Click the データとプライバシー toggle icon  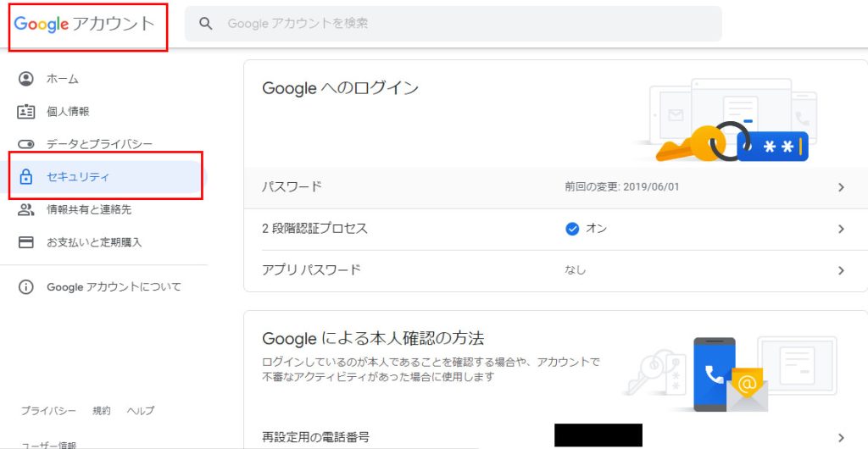26,144
